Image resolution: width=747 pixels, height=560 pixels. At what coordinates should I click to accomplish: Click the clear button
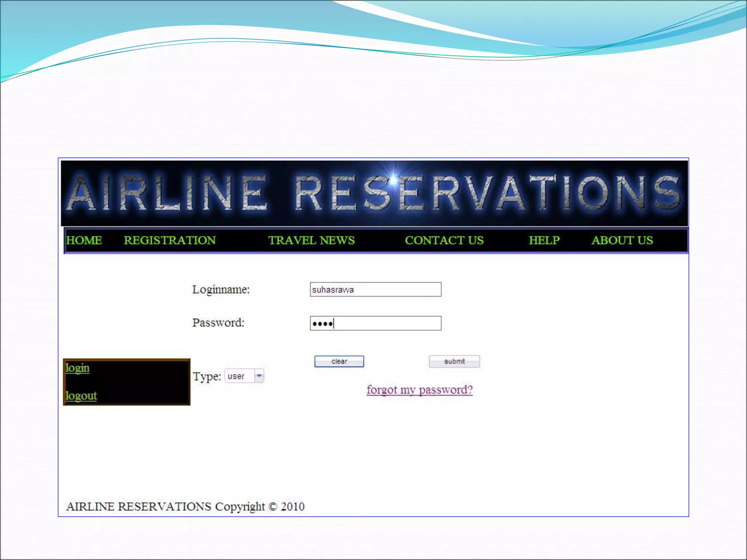tap(339, 361)
